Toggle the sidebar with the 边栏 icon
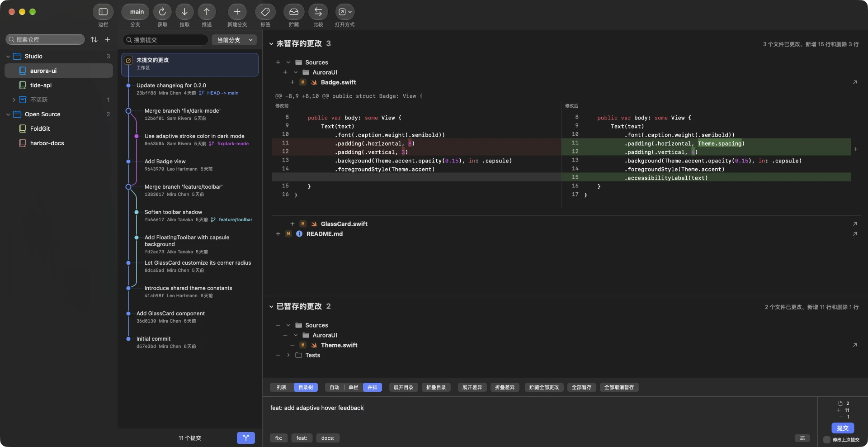This screenshot has height=447, width=868. point(103,12)
